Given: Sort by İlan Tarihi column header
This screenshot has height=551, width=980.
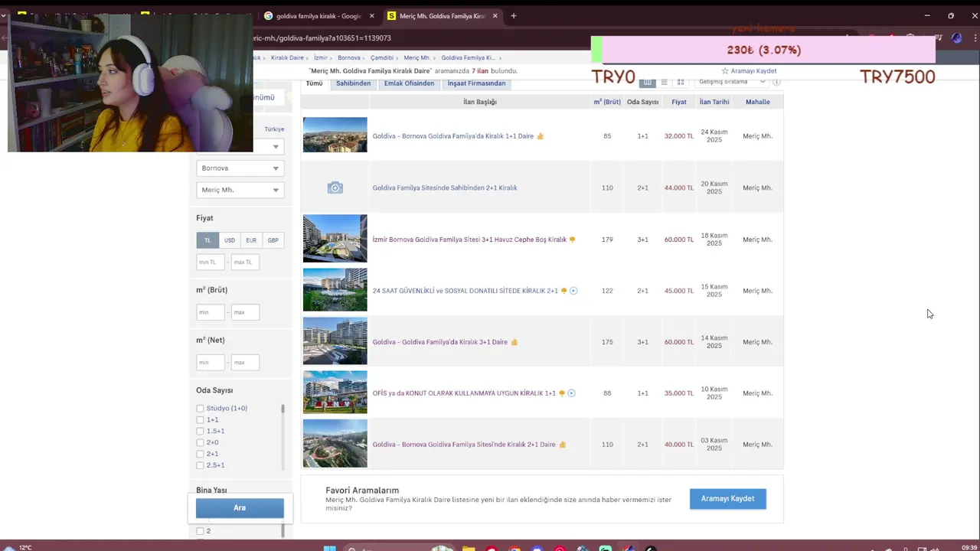Looking at the screenshot, I should 714,102.
